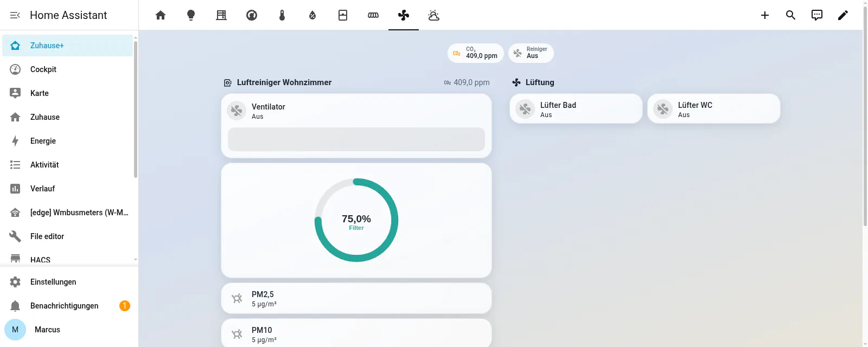The image size is (868, 347).
Task: Click the M user avatar
Action: pyautogui.click(x=15, y=330)
